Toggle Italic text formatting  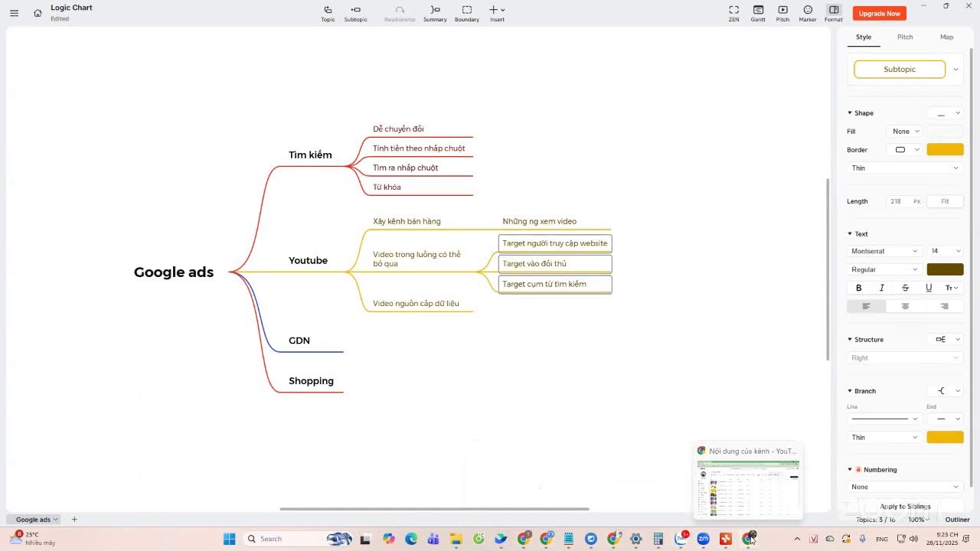pos(882,288)
